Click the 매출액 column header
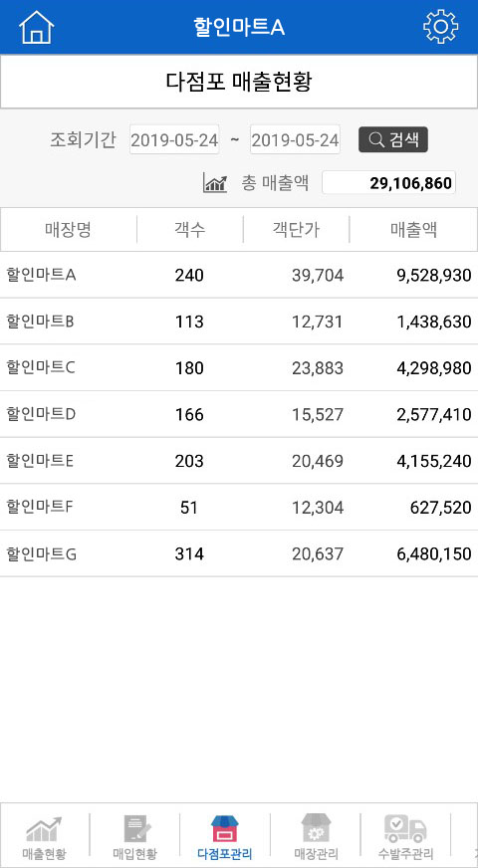This screenshot has width=478, height=868. pos(413,230)
